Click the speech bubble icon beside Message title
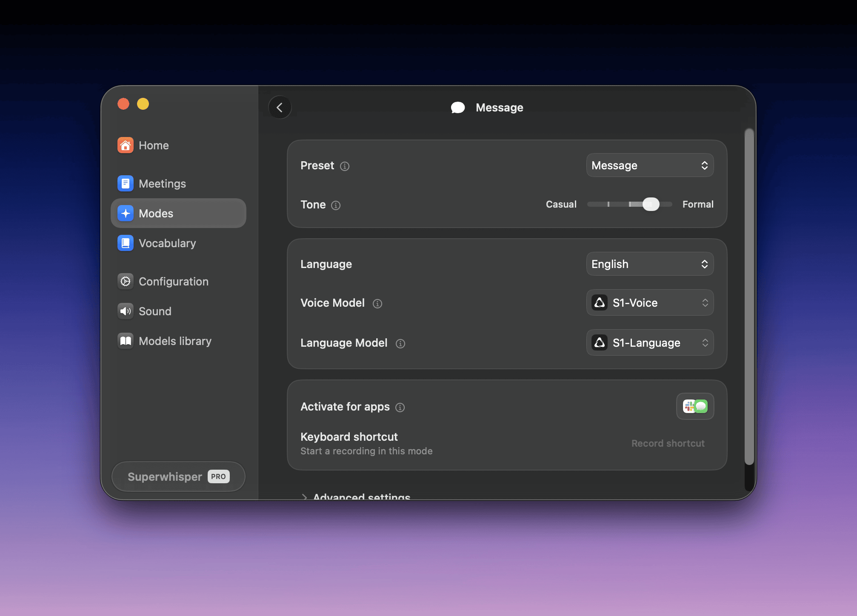 458,108
